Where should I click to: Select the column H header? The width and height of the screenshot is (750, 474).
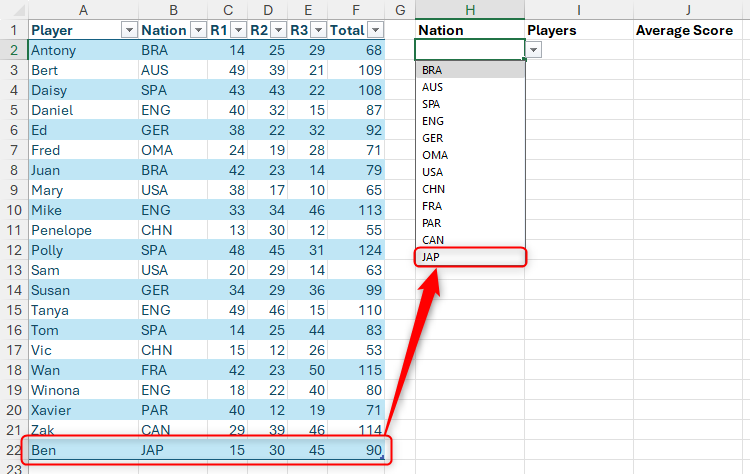pos(469,9)
